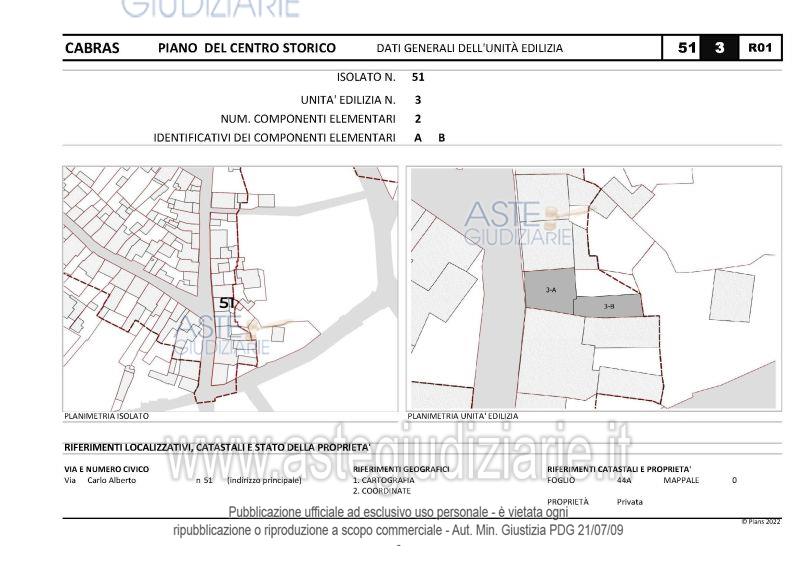Select the PIANO DEL CENTRO STORICO heading
The height and width of the screenshot is (566, 800).
click(247, 48)
